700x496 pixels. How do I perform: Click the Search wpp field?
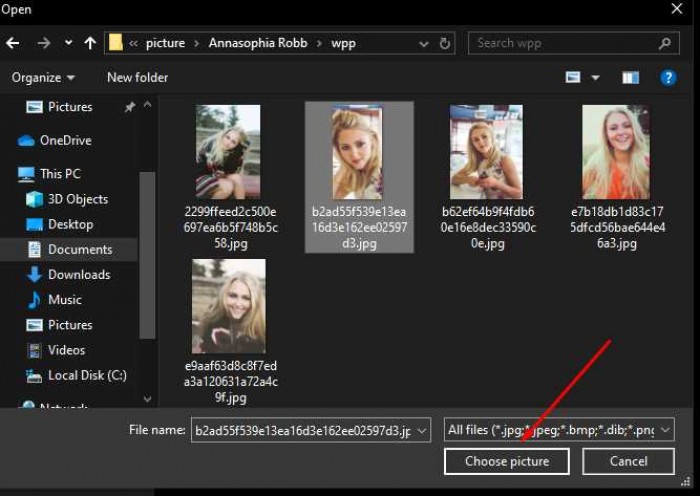[x=574, y=43]
